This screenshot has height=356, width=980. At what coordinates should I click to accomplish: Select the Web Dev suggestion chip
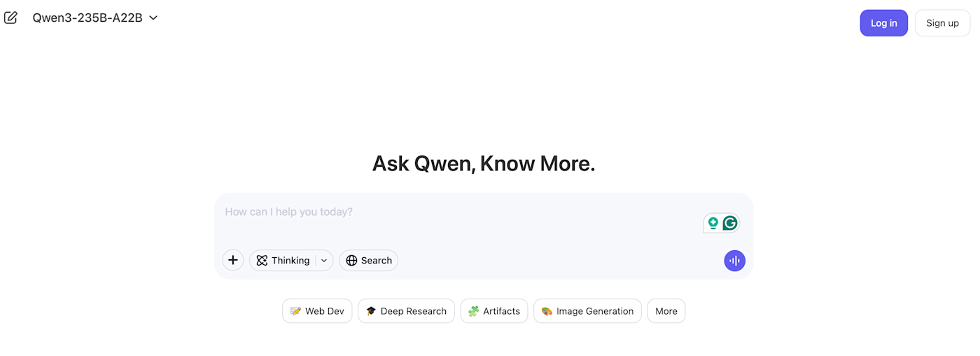tap(317, 311)
